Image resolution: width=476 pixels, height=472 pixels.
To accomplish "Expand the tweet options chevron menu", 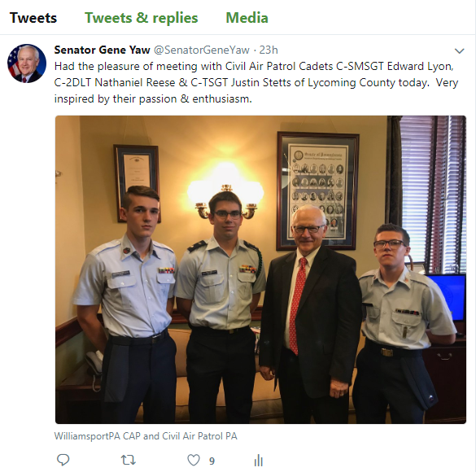I will [x=459, y=51].
